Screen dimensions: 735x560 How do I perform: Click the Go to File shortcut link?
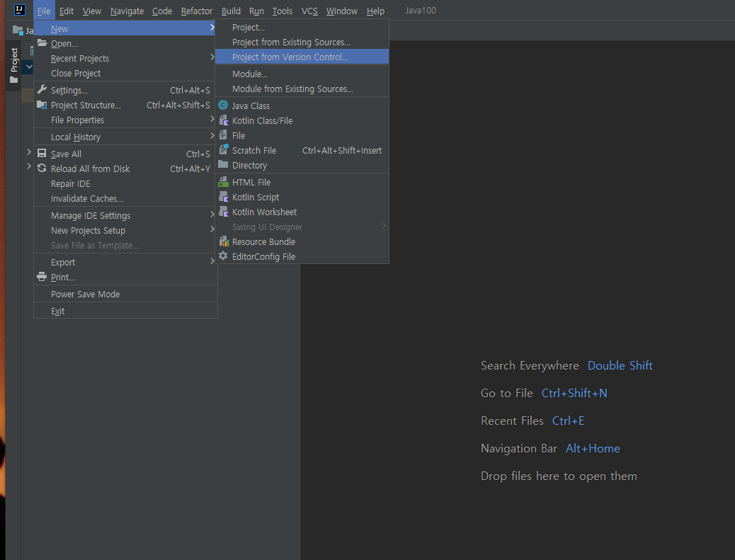pos(574,393)
